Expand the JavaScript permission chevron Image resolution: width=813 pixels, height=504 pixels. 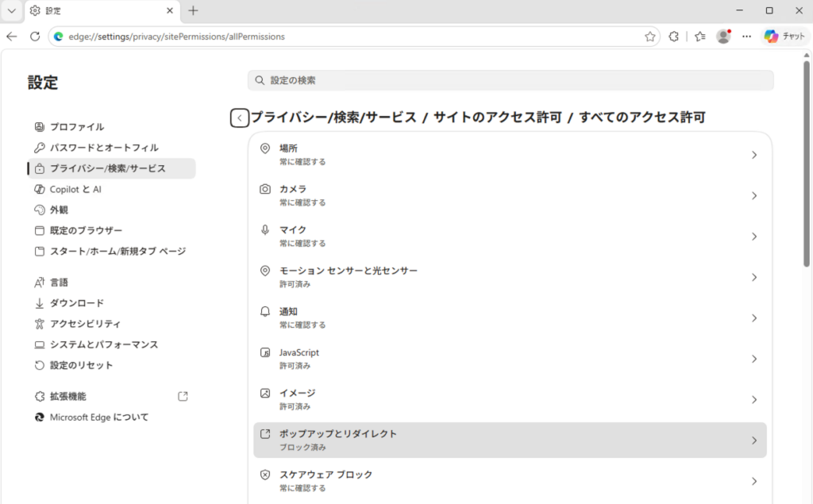point(754,359)
